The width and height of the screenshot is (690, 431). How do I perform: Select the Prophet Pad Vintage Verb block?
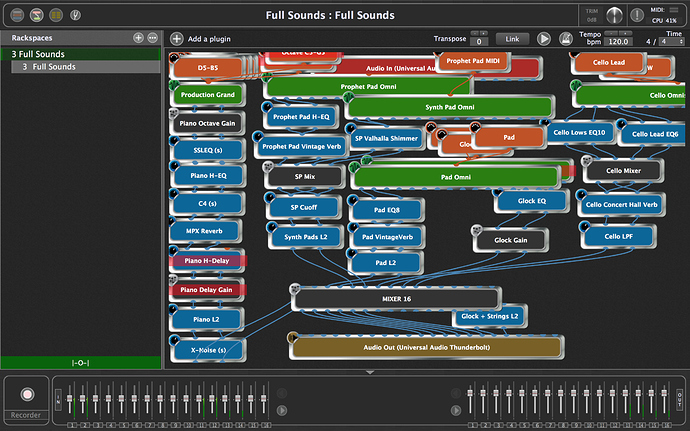301,146
